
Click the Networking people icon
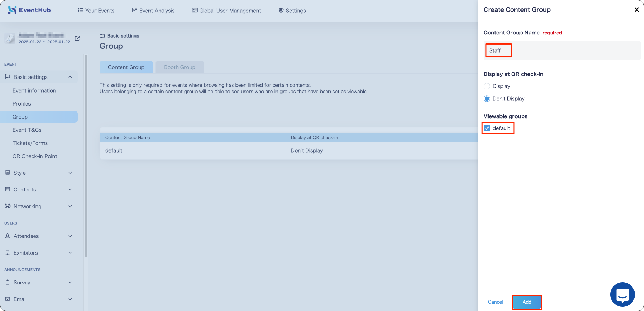click(x=8, y=206)
